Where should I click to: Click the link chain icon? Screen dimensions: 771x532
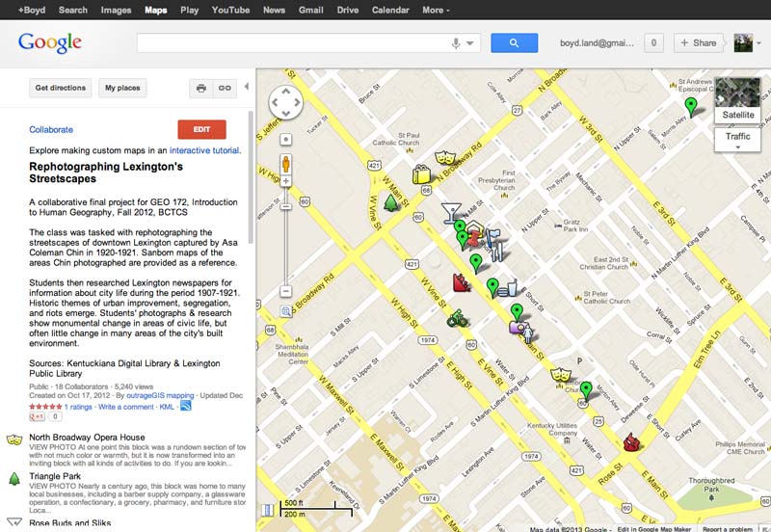tap(225, 88)
